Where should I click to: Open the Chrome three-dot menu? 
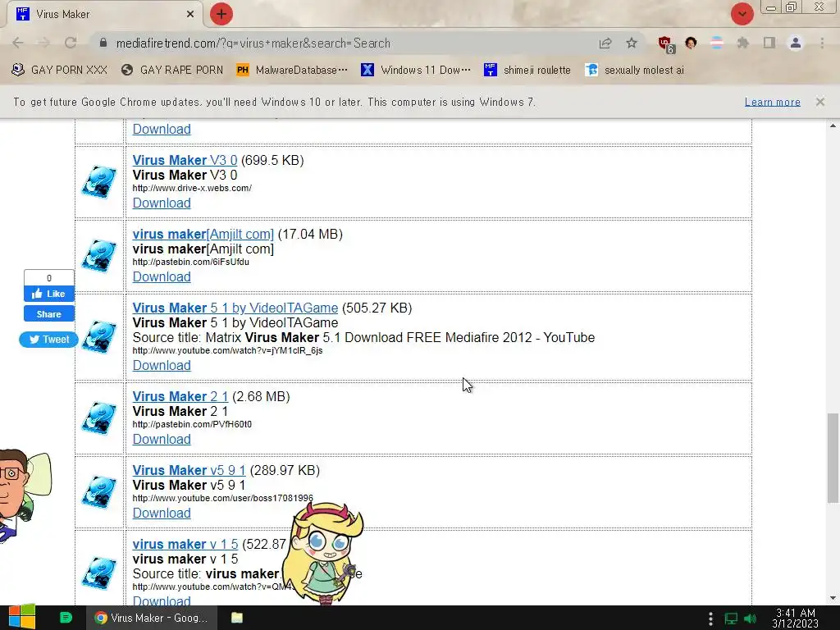[x=822, y=43]
